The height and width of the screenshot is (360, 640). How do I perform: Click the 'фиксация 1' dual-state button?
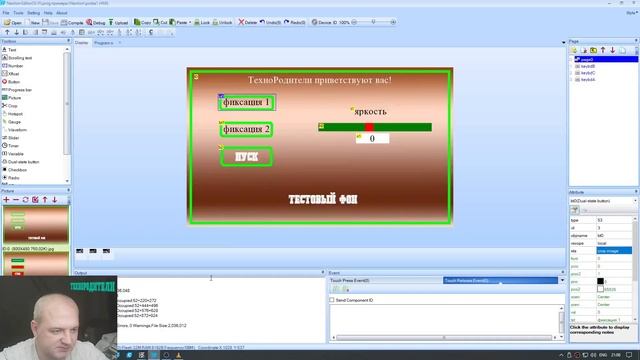point(247,102)
